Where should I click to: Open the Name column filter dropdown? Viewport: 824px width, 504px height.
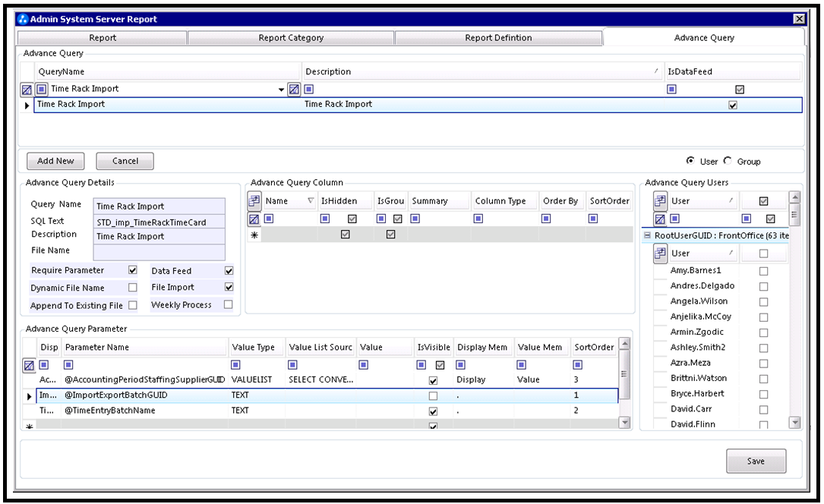pos(311,200)
